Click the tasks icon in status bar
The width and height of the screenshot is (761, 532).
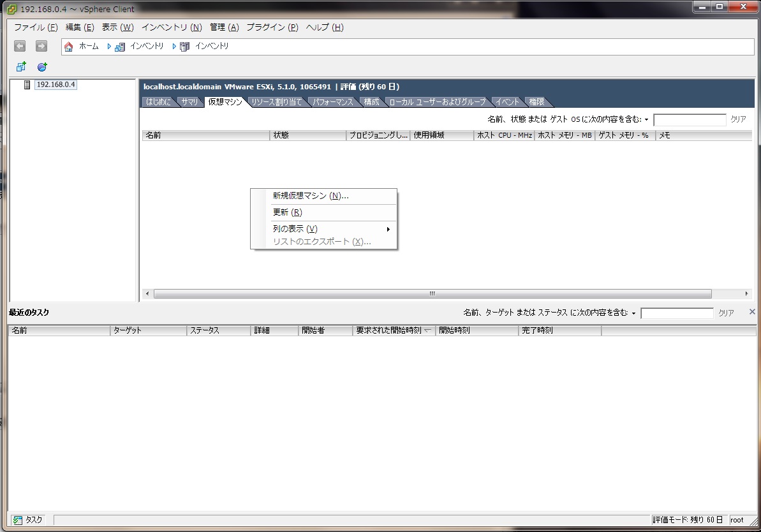(x=18, y=520)
